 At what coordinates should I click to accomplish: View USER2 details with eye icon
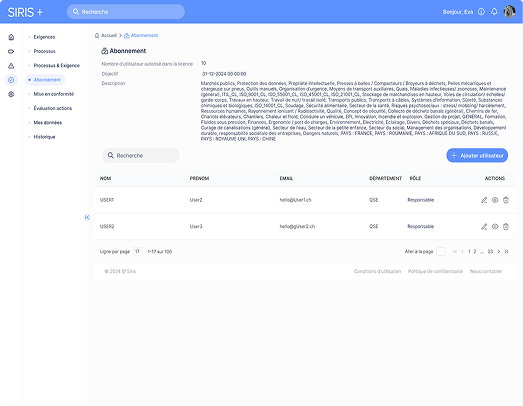coord(495,226)
